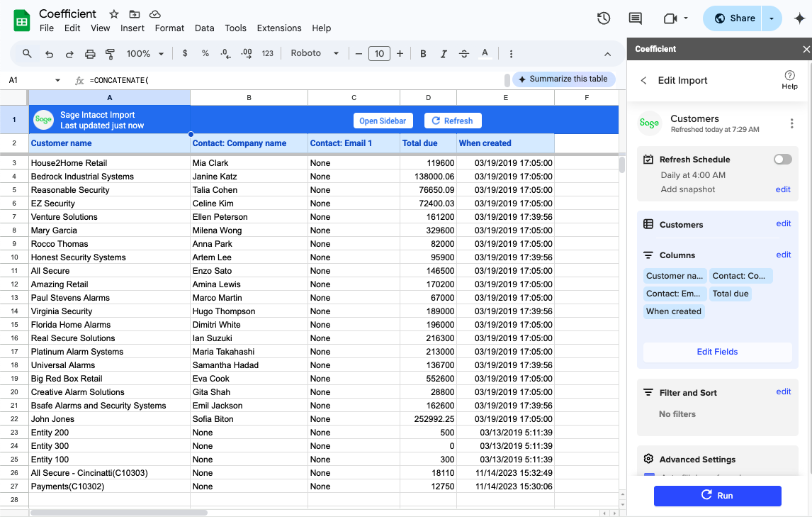Open the Edit menu

click(x=72, y=28)
